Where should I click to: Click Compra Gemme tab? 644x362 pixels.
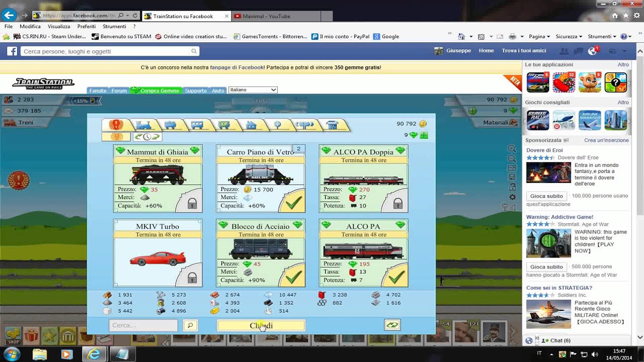[x=156, y=90]
